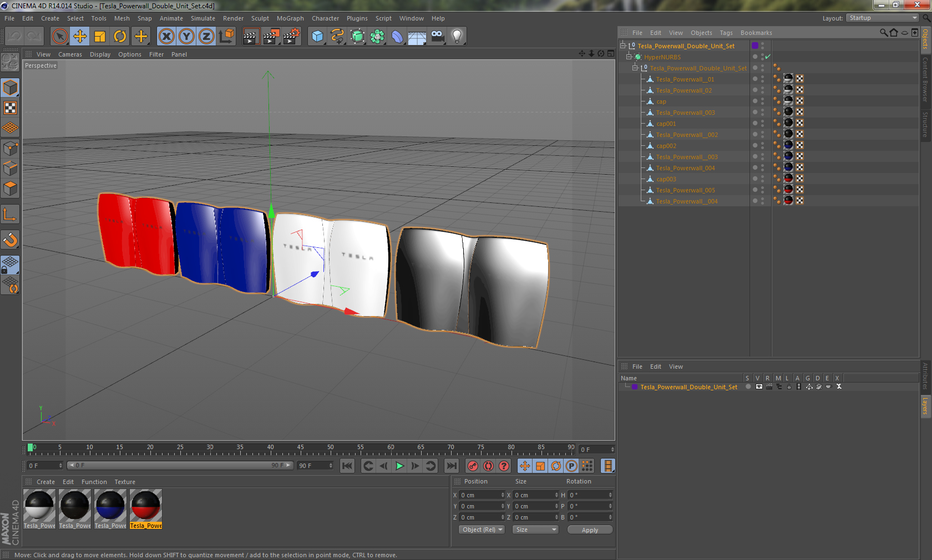
Task: Click material tag on Tesla_Powerwall_005 row
Action: tap(788, 190)
